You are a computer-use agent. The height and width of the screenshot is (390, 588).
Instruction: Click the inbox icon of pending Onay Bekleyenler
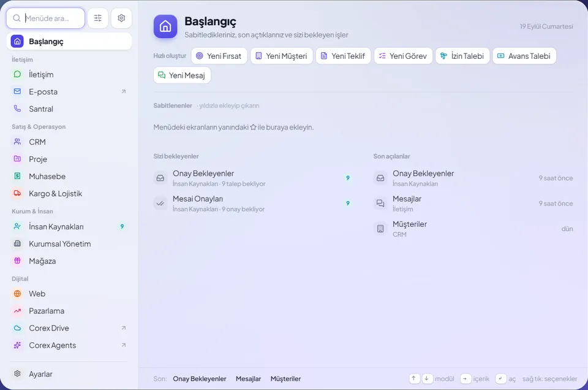click(160, 178)
